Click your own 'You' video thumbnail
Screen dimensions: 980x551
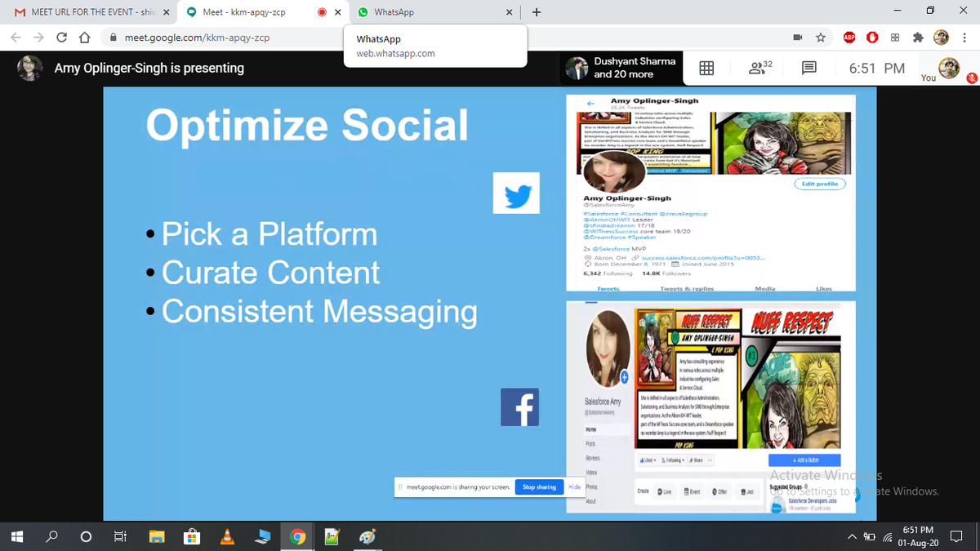(949, 69)
